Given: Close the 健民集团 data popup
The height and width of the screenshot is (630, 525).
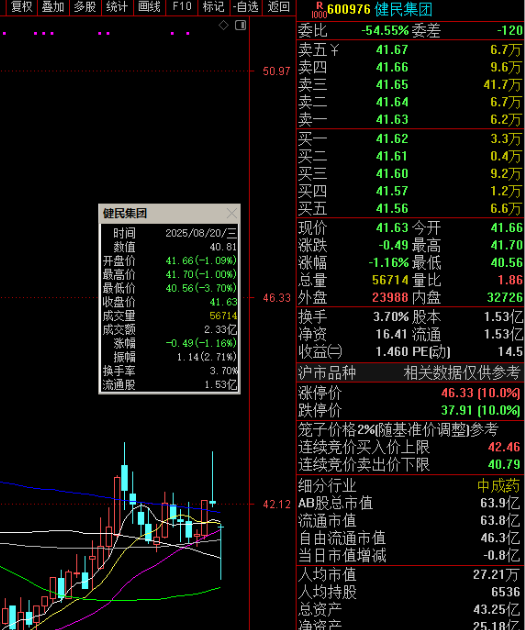Looking at the screenshot, I should (x=232, y=213).
